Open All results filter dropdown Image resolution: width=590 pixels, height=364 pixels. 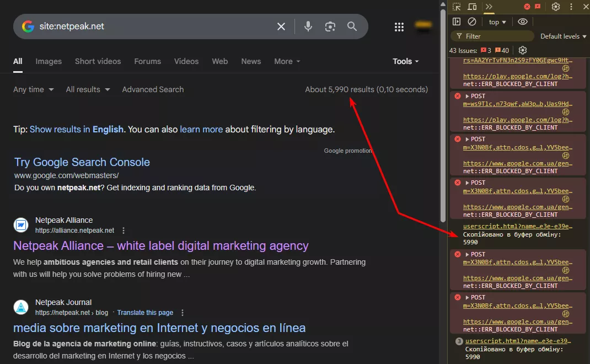pos(88,89)
